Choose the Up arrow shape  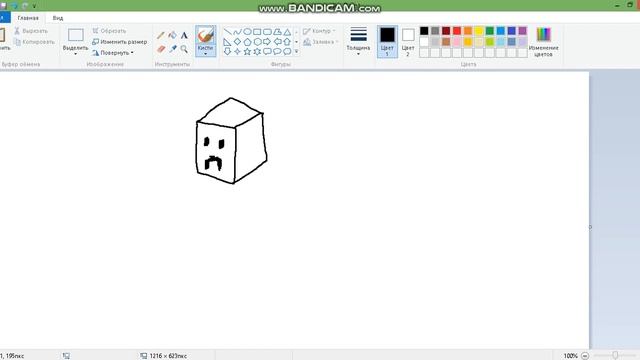287,42
